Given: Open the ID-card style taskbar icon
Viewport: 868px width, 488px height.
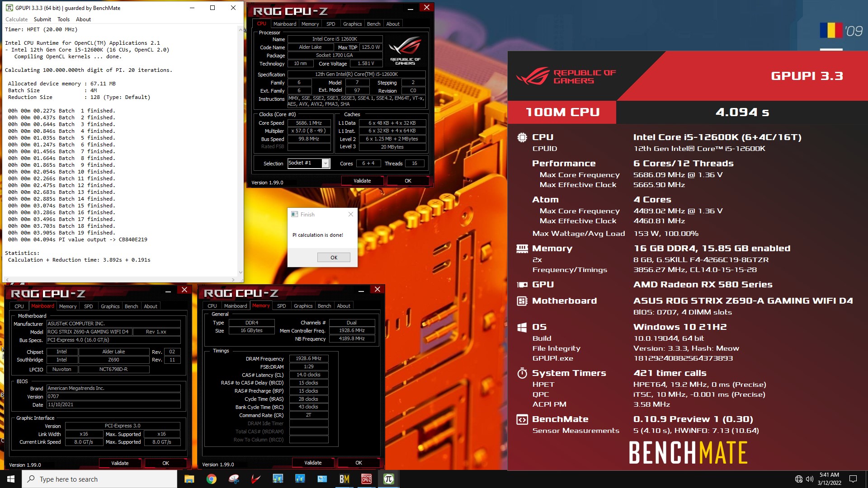Looking at the screenshot, I should (322, 479).
